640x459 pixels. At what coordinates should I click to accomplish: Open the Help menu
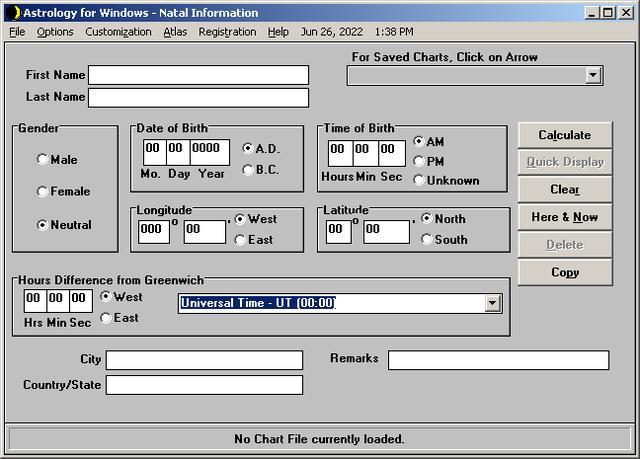(x=278, y=32)
